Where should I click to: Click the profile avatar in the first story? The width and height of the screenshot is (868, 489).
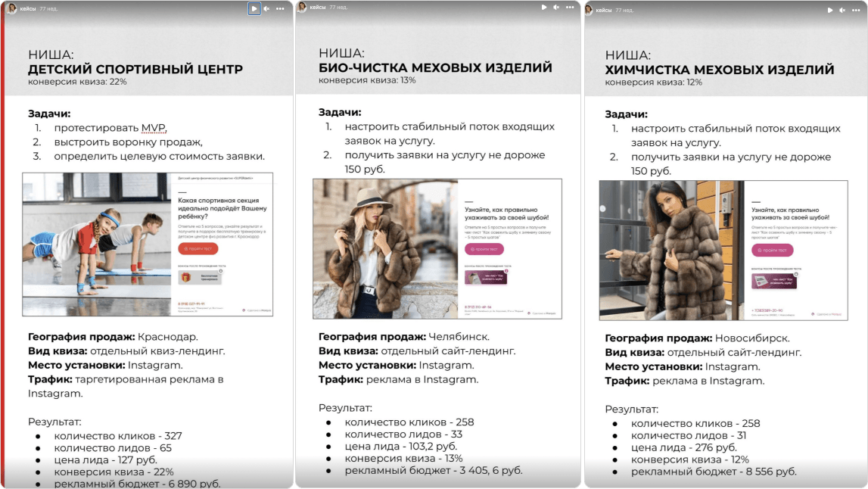(11, 8)
